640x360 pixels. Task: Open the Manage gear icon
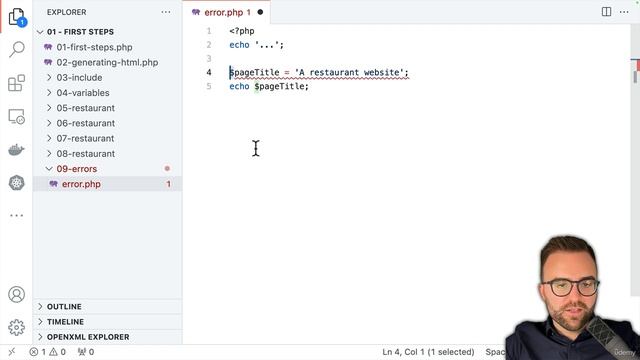[16, 327]
